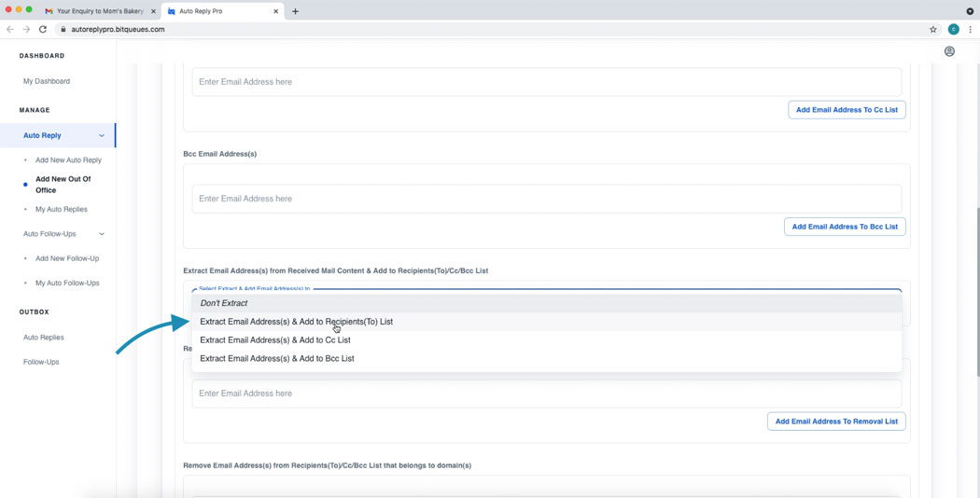Open My Auto Replies page
980x498 pixels.
coord(62,209)
